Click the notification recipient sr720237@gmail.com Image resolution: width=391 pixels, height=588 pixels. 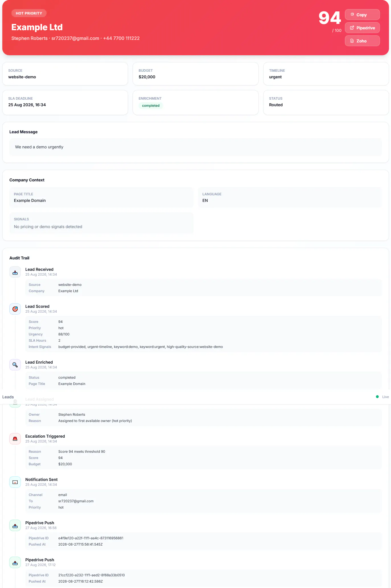[x=76, y=501]
